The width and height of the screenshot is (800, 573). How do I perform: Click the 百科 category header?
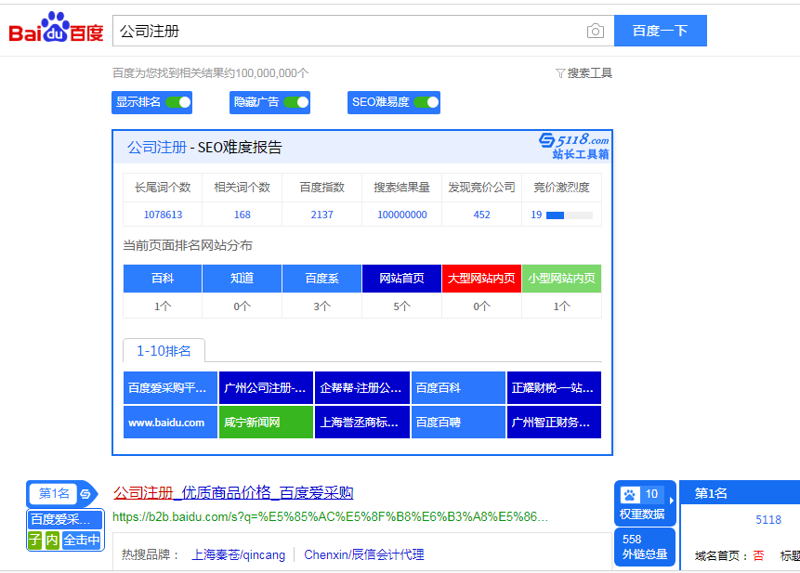[x=163, y=278]
